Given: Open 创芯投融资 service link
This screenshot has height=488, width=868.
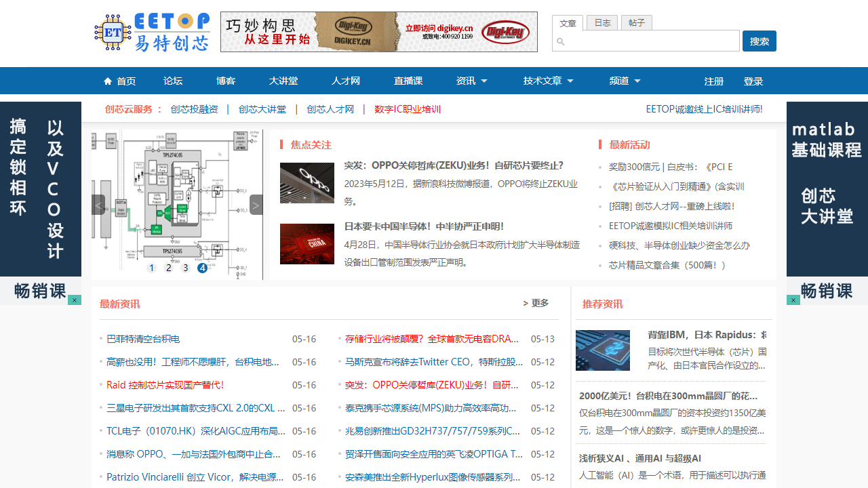Looking at the screenshot, I should [x=194, y=109].
